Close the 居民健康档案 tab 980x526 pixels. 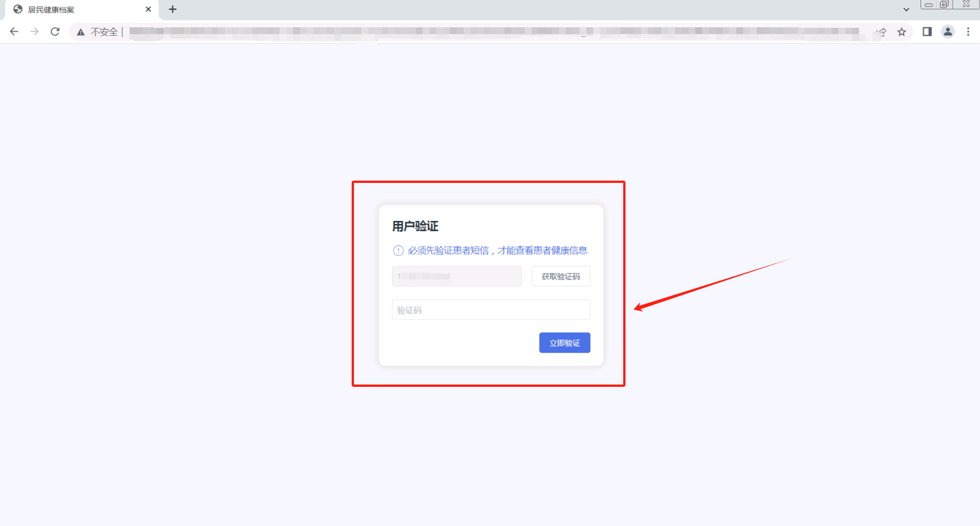point(148,10)
